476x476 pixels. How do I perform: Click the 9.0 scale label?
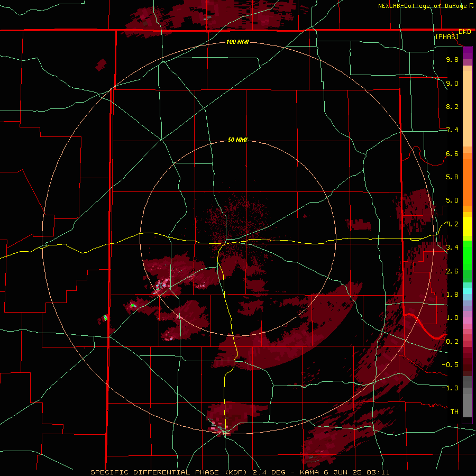pos(452,83)
